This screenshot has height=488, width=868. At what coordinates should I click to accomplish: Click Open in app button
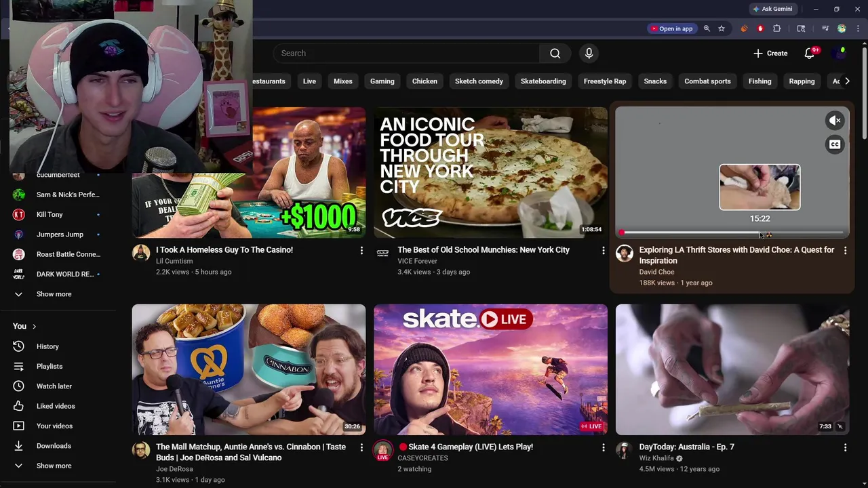[x=671, y=28]
